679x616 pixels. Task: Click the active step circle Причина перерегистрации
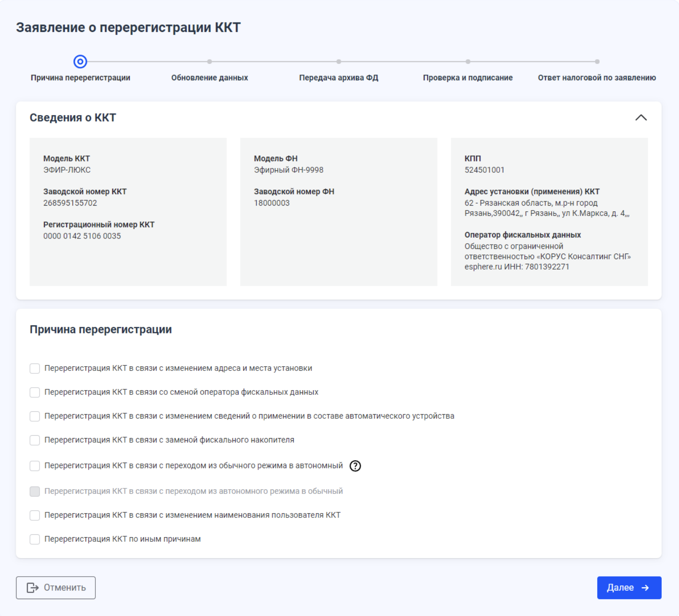[x=80, y=62]
